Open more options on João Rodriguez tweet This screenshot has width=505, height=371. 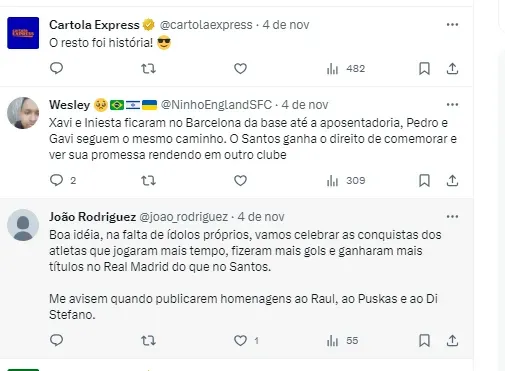(452, 217)
